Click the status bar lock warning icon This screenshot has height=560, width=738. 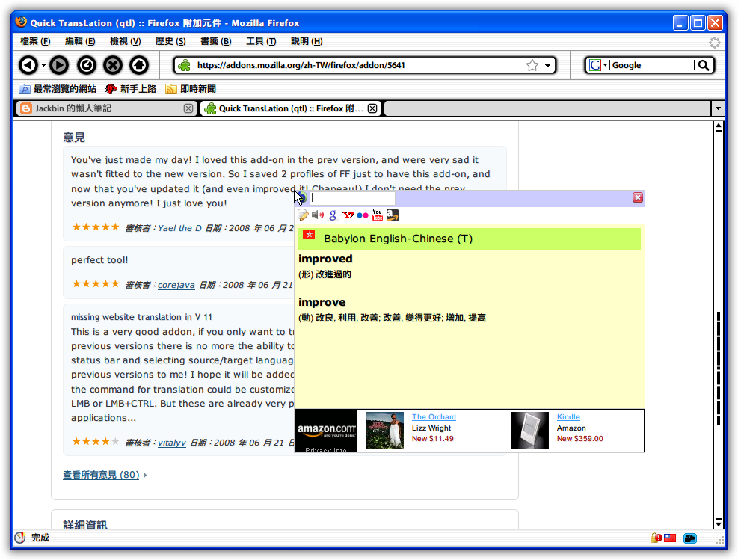click(x=656, y=538)
